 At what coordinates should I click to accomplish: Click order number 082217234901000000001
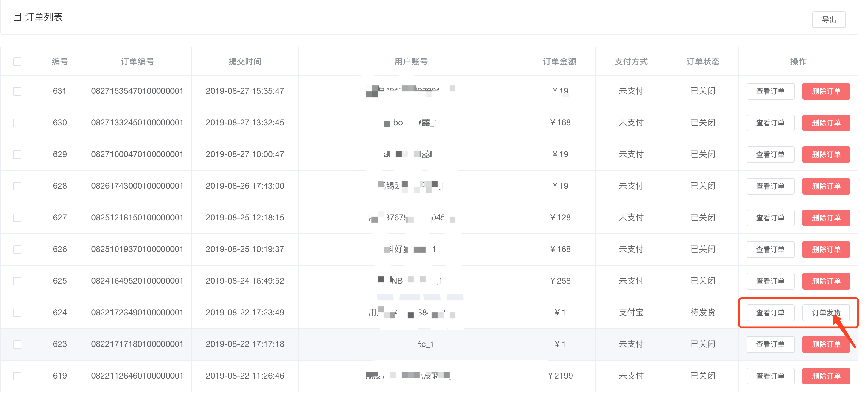coord(137,313)
